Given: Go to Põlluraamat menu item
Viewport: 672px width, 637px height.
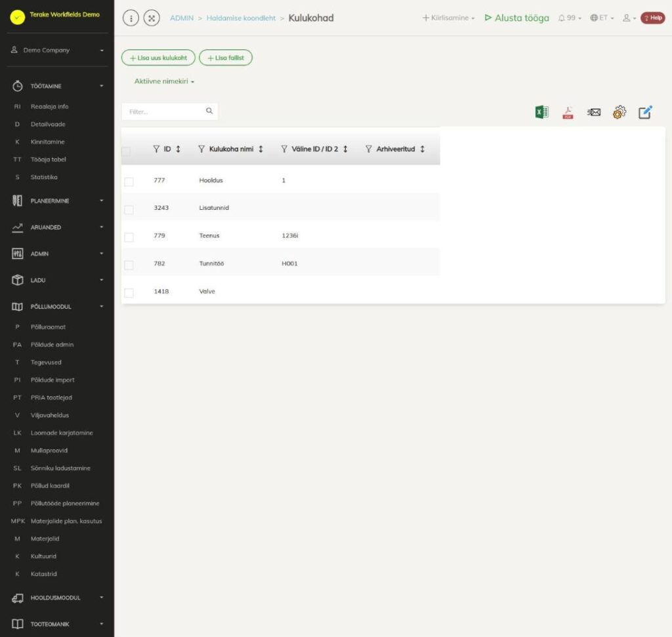Looking at the screenshot, I should coord(48,327).
